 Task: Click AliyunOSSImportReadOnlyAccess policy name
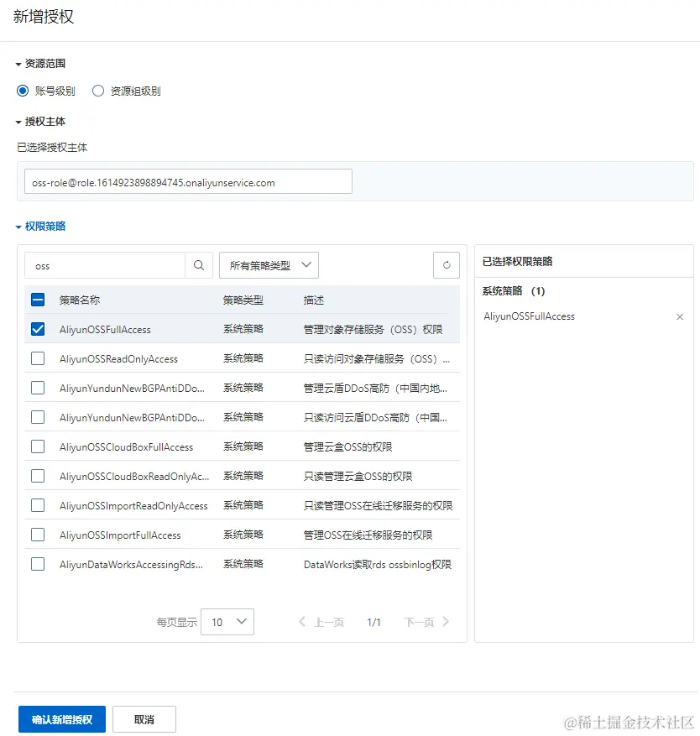[133, 506]
